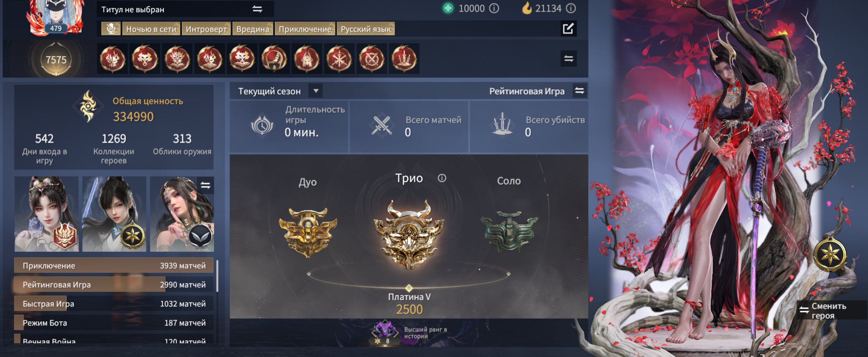Select the Приключение mode row
Viewport: 868px width, 357px height.
coord(114,265)
